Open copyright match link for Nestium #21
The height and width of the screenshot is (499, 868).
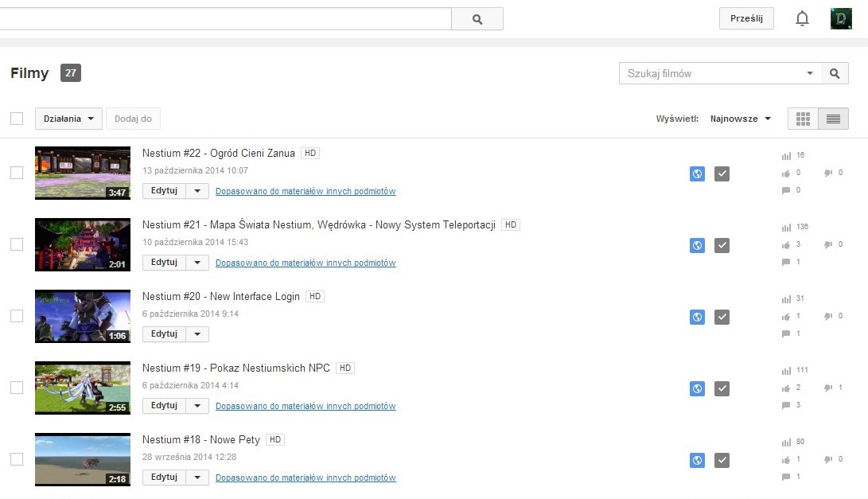(306, 263)
